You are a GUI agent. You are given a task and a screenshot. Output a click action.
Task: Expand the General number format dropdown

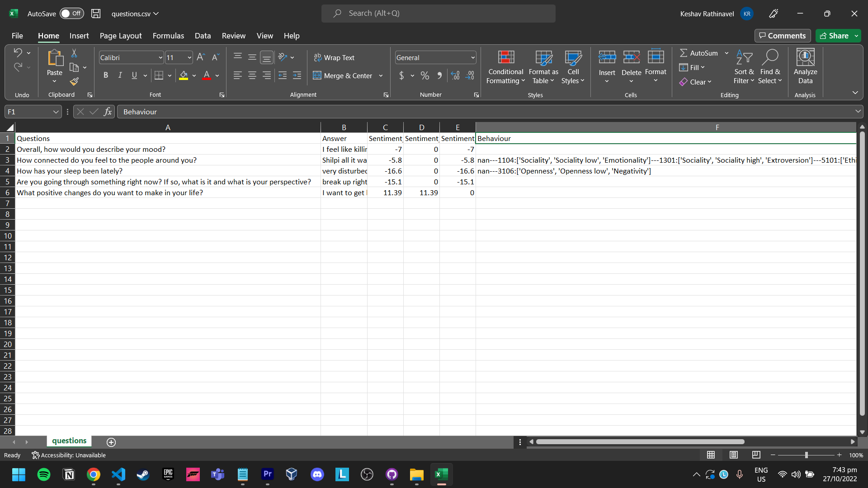(x=472, y=58)
